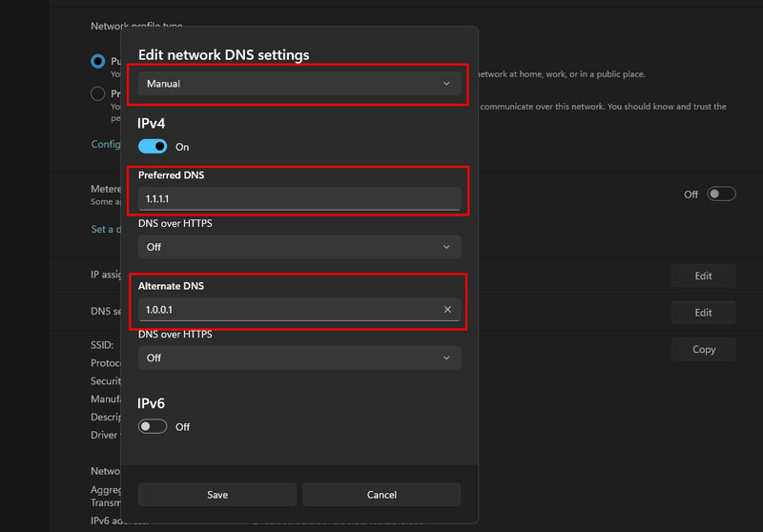Click the Preferred DNS field containing 1.1.1.1
The width and height of the screenshot is (763, 532).
299,198
